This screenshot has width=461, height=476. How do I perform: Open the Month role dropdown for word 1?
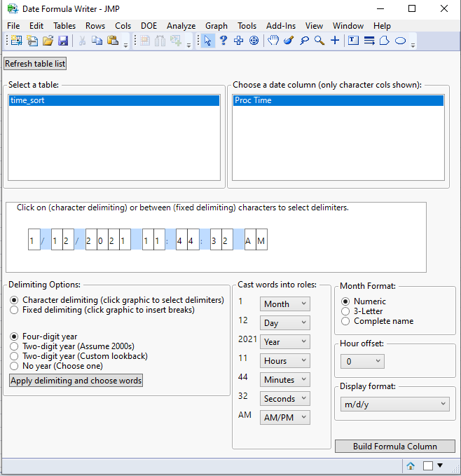pyautogui.click(x=284, y=304)
